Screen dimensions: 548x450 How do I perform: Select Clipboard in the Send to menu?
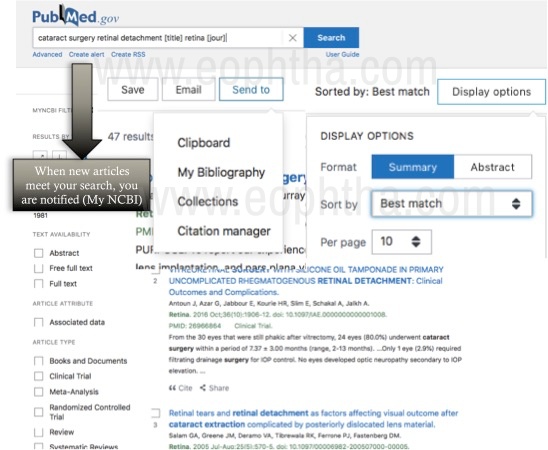[204, 143]
